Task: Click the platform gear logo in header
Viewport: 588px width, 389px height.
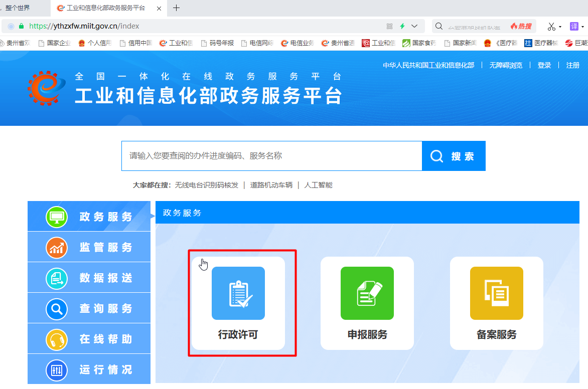Action: pos(46,88)
